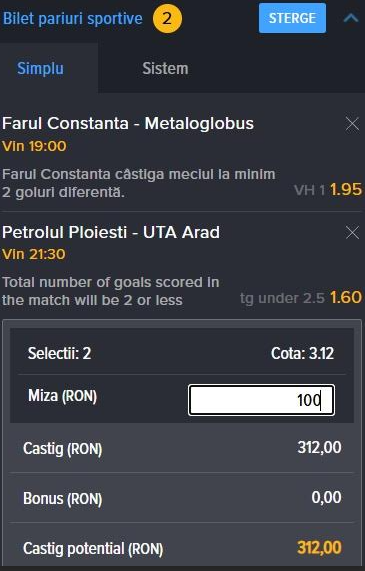
Task: Click the Vin 21:30 kickoff time
Action: coord(34,254)
